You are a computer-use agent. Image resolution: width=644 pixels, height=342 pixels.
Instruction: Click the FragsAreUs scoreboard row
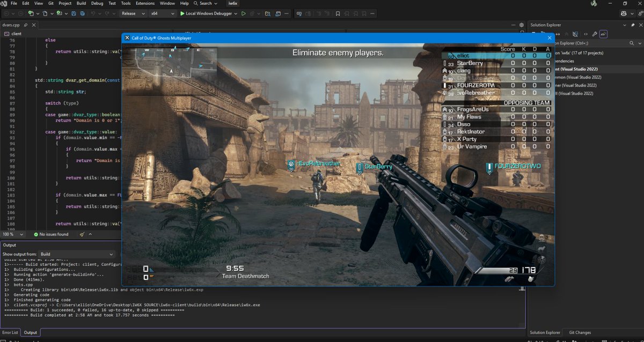tap(497, 109)
